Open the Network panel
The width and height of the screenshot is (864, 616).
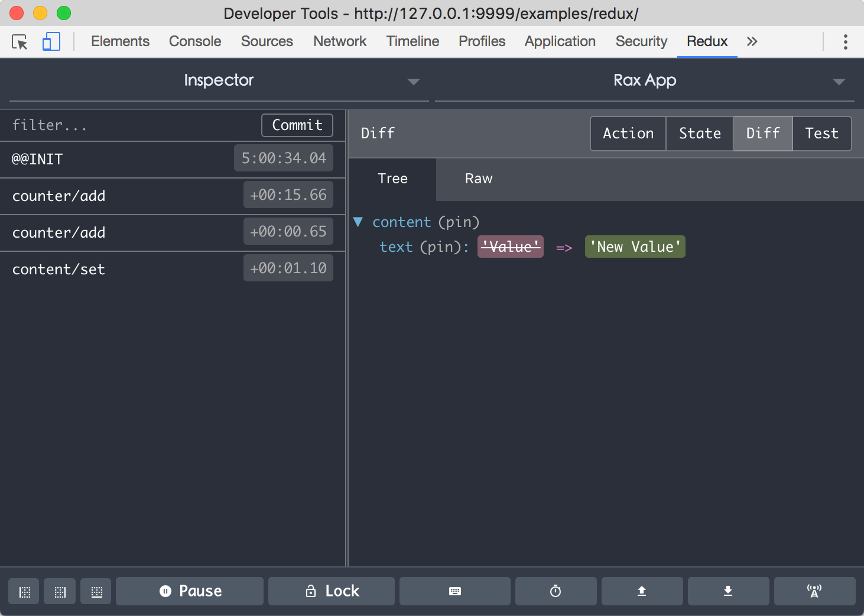click(339, 41)
